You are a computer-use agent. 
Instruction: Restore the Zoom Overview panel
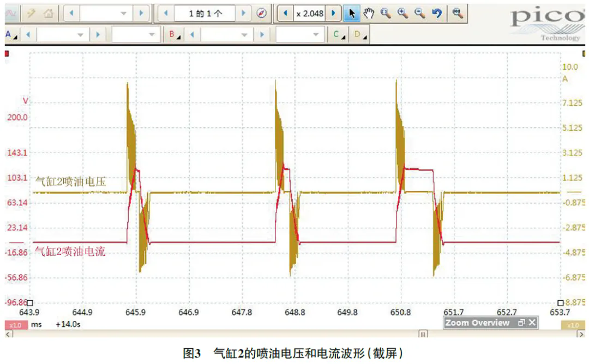click(x=521, y=323)
